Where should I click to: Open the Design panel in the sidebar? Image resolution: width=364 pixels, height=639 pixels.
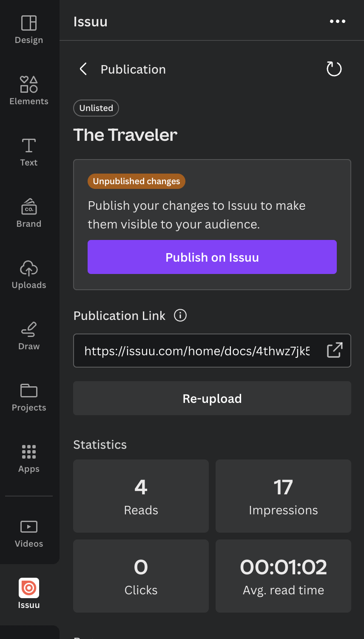tap(28, 29)
